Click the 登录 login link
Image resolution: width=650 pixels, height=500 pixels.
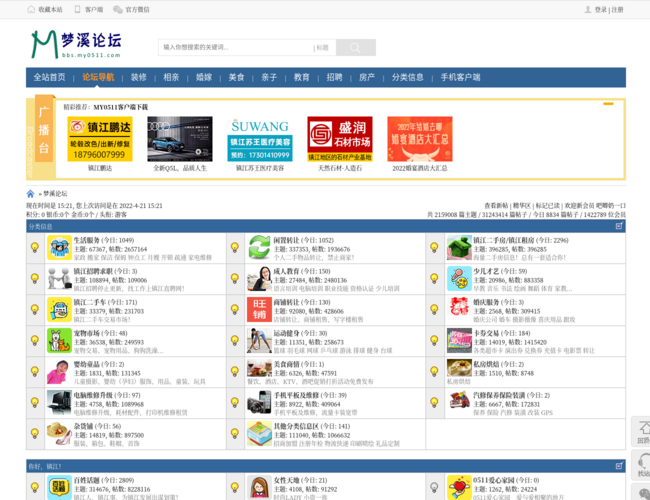[x=600, y=9]
